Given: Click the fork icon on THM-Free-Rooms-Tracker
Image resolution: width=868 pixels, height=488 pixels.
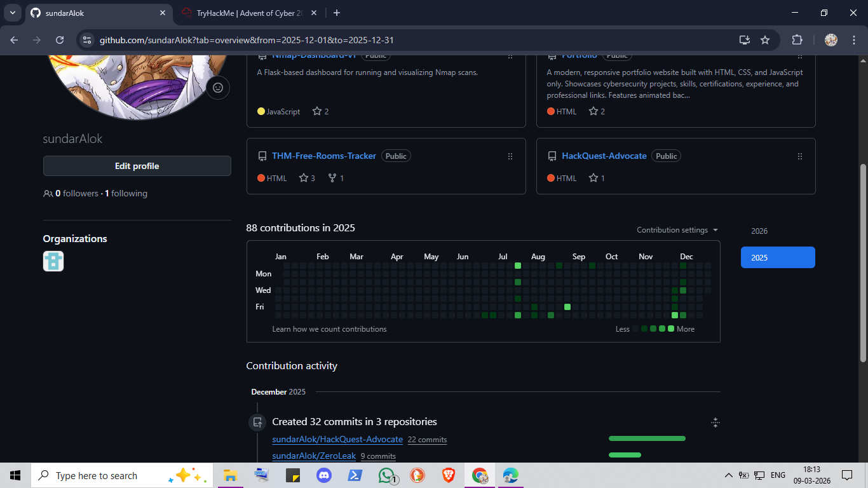Looking at the screenshot, I should click(332, 178).
